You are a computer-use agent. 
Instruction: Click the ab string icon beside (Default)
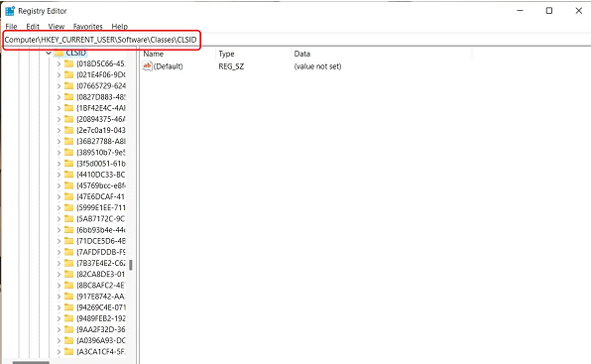[147, 65]
